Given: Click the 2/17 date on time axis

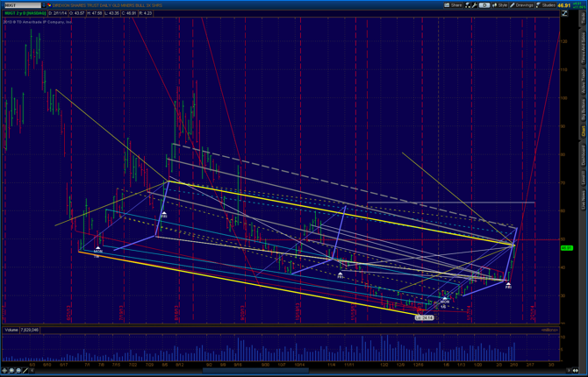Looking at the screenshot, I should [530, 364].
